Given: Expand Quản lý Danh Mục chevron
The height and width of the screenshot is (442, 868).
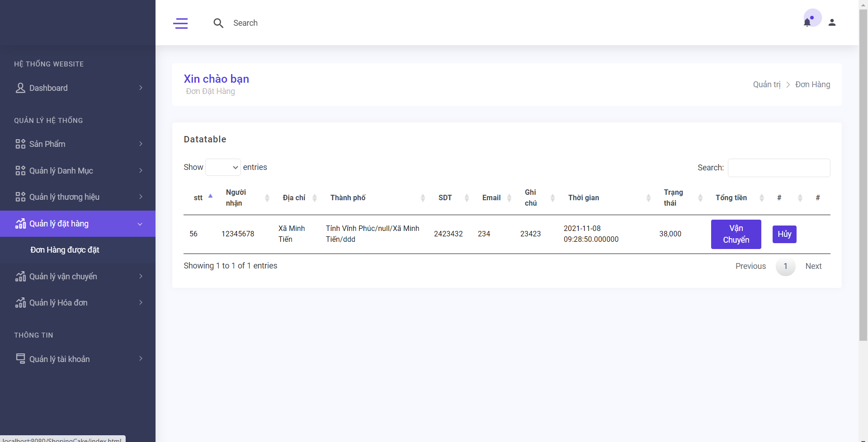Looking at the screenshot, I should tap(141, 170).
